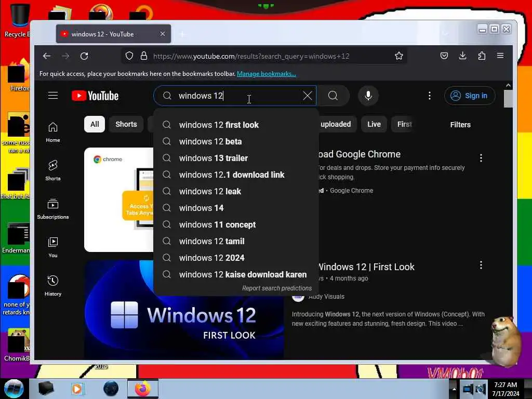Go to Home in YouTube sidebar
Image resolution: width=532 pixels, height=399 pixels.
(x=53, y=132)
